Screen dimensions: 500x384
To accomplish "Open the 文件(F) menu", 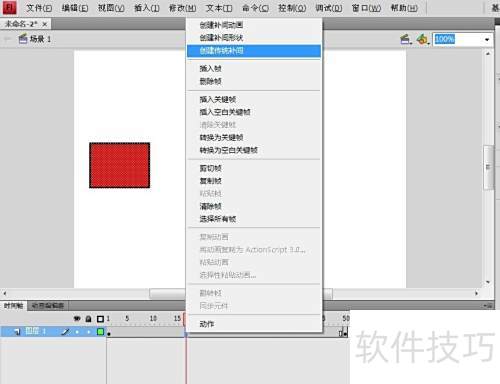I will tap(39, 8).
